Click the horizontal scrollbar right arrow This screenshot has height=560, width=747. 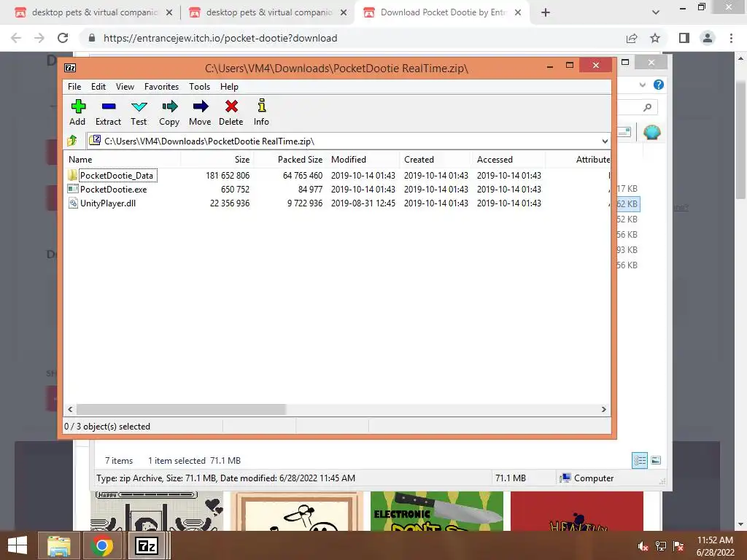click(x=603, y=410)
